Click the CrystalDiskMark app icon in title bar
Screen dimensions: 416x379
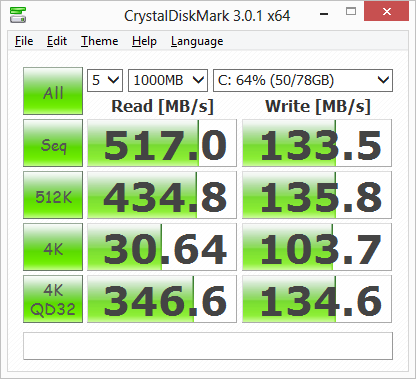18,14
